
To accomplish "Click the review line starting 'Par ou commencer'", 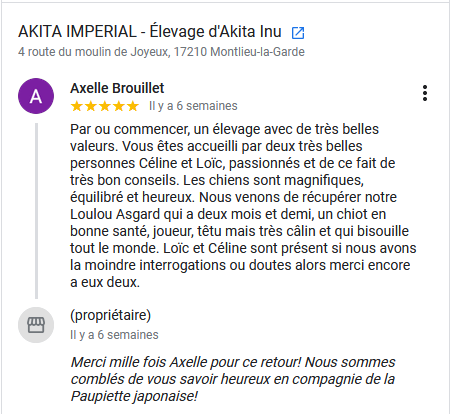I will coord(224,129).
